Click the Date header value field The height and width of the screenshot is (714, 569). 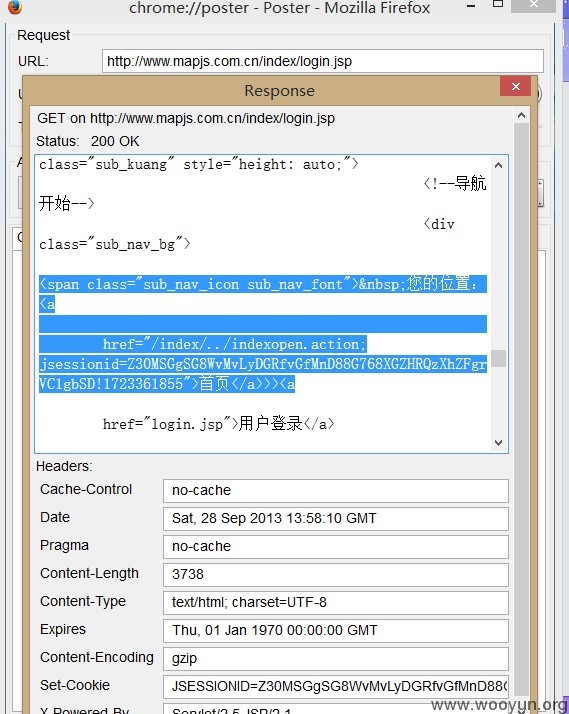click(x=335, y=519)
